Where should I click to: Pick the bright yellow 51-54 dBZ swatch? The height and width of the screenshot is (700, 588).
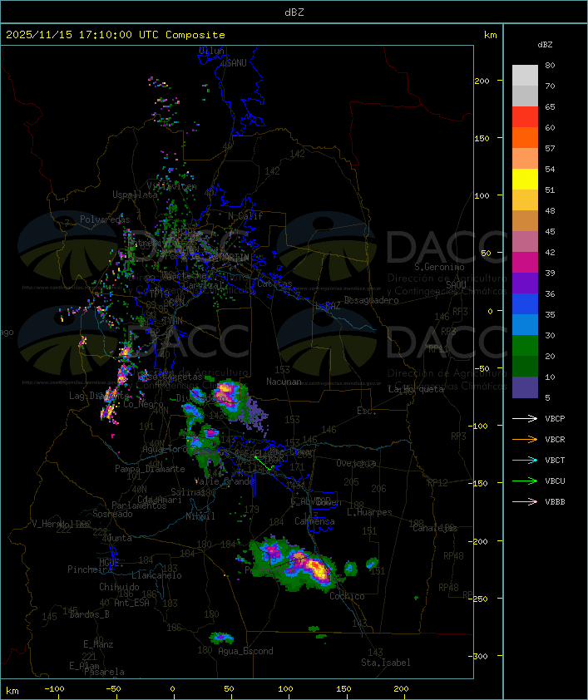[x=525, y=180]
